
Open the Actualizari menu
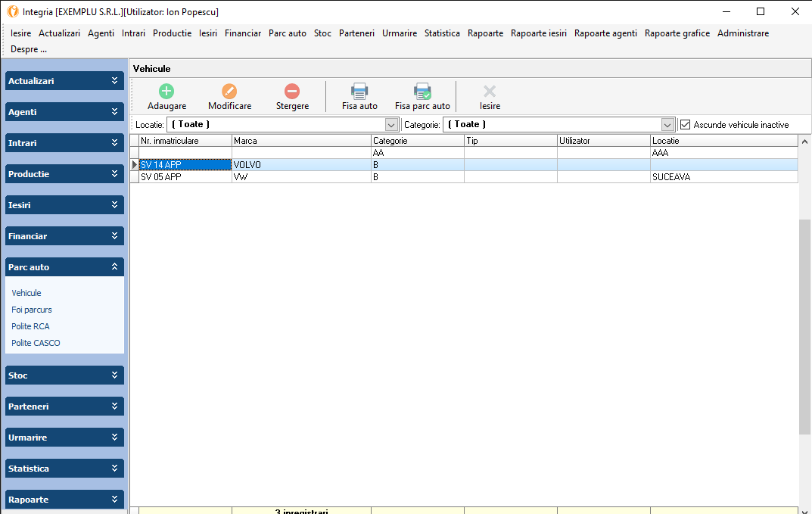pyautogui.click(x=60, y=33)
